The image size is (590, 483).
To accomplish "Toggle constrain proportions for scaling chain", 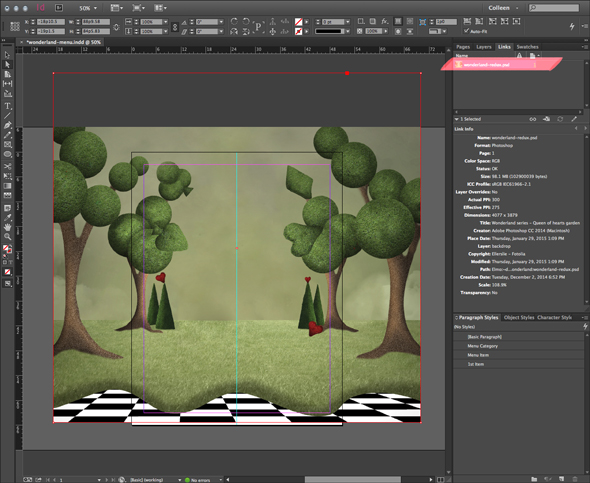I will pos(175,27).
